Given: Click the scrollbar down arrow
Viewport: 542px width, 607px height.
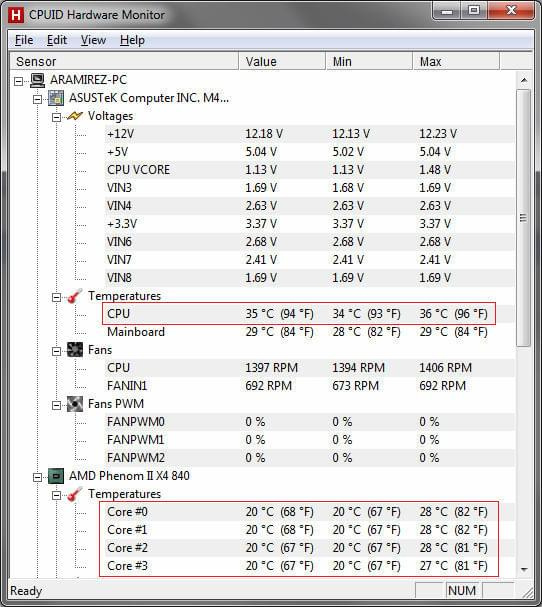Looking at the screenshot, I should pyautogui.click(x=524, y=569).
